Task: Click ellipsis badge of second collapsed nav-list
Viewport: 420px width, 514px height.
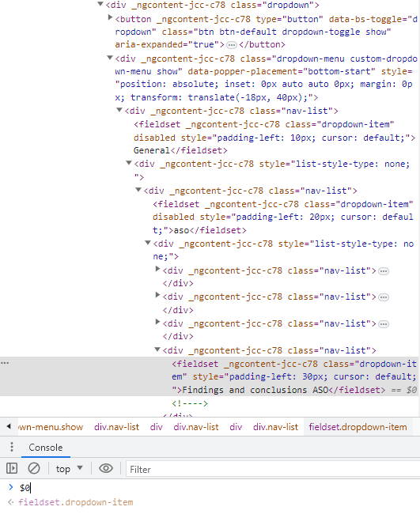Action: coord(384,297)
